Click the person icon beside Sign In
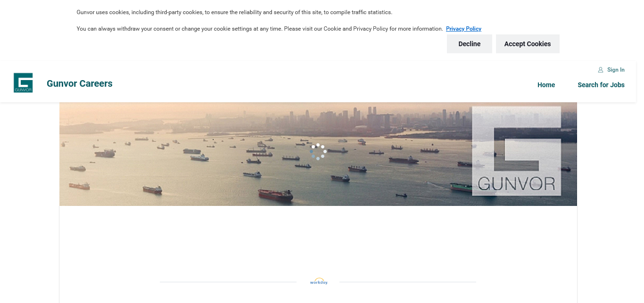644x303 pixels. 601,70
